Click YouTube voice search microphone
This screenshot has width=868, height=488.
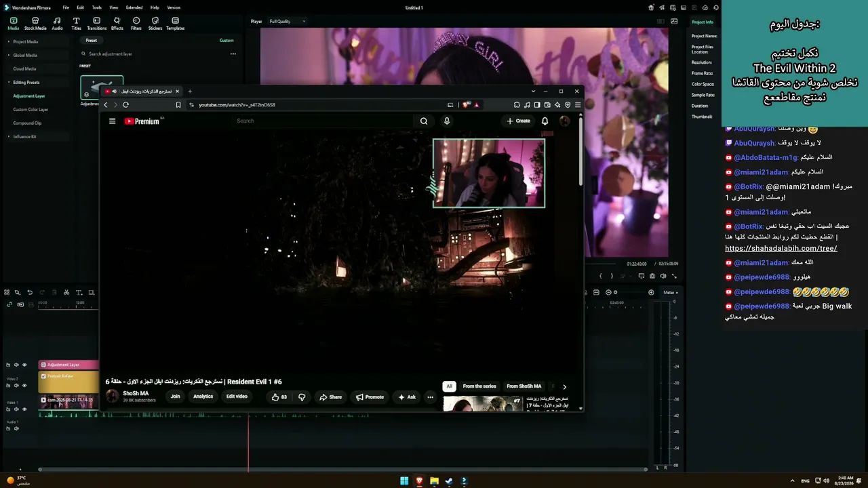446,121
